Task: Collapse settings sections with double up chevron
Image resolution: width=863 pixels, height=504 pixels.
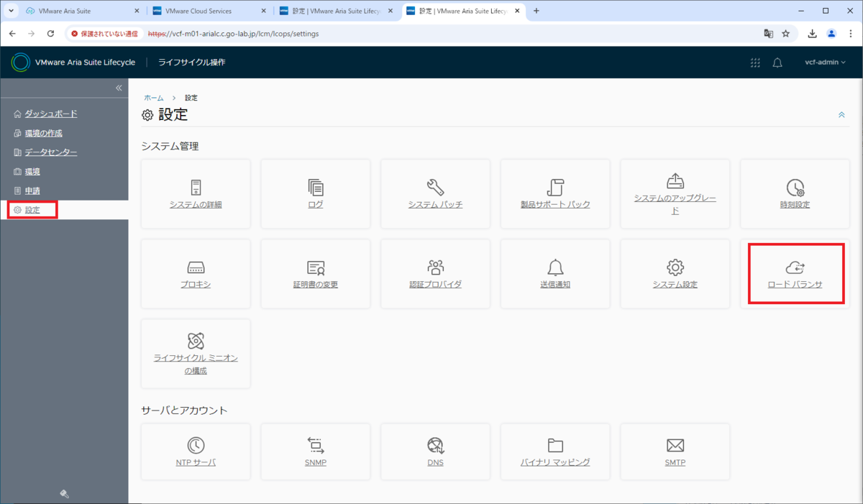Action: (841, 115)
